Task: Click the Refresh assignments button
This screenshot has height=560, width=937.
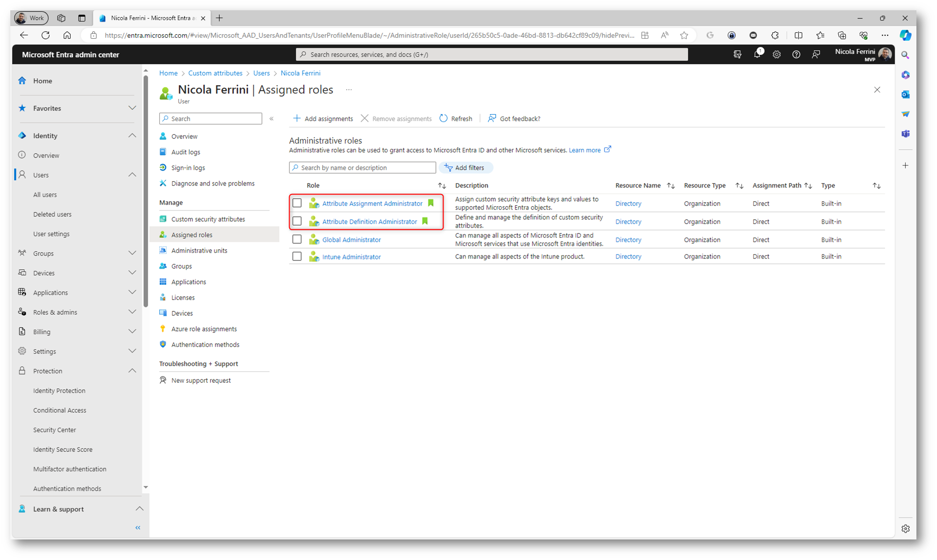Action: tap(456, 118)
